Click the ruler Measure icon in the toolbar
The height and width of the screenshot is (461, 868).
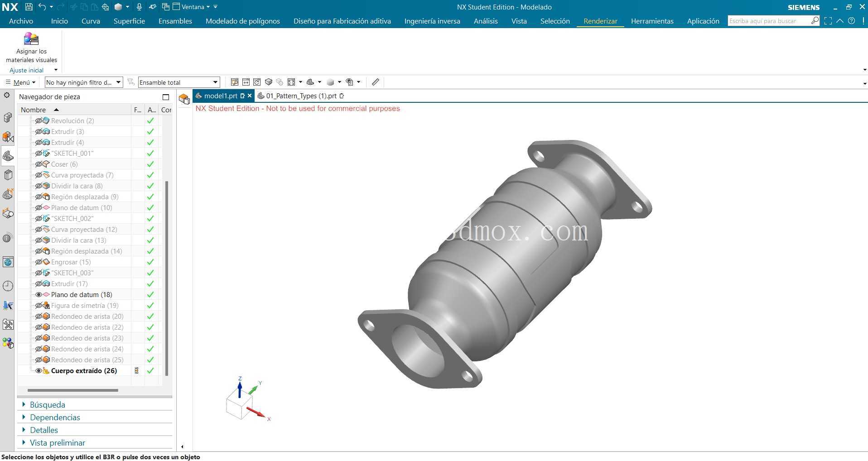pyautogui.click(x=376, y=82)
